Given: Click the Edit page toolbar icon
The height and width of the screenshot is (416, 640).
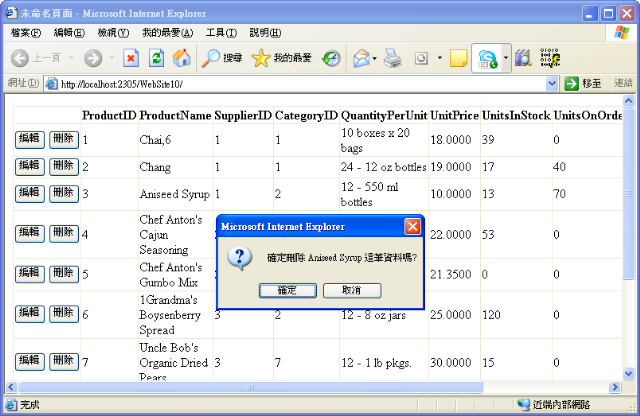Looking at the screenshot, I should pyautogui.click(x=422, y=58).
